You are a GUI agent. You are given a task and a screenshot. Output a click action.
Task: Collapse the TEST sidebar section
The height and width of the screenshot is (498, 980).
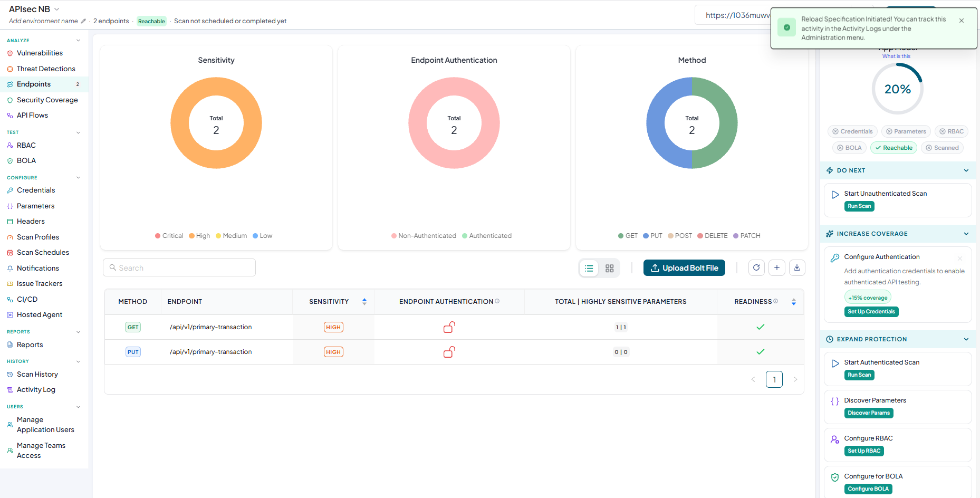pos(78,132)
